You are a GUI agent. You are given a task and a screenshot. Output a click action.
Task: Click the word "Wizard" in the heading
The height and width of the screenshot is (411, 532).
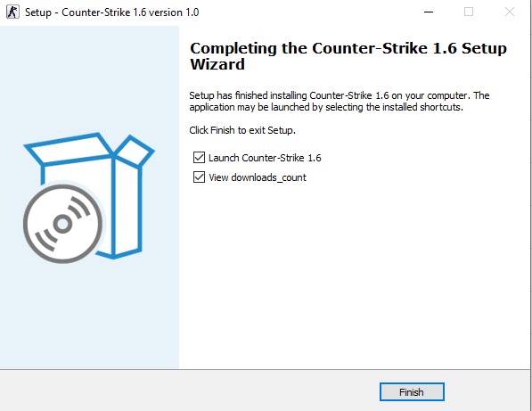[217, 64]
